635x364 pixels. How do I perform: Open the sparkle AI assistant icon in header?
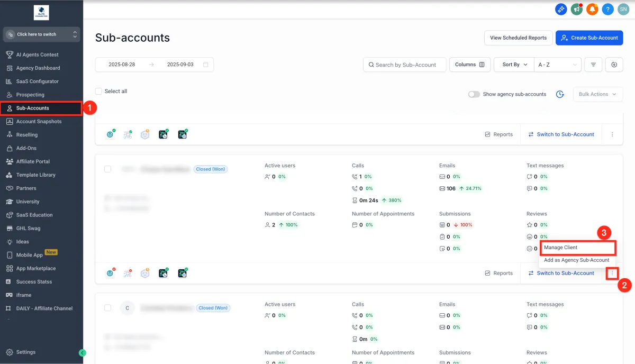point(561,9)
